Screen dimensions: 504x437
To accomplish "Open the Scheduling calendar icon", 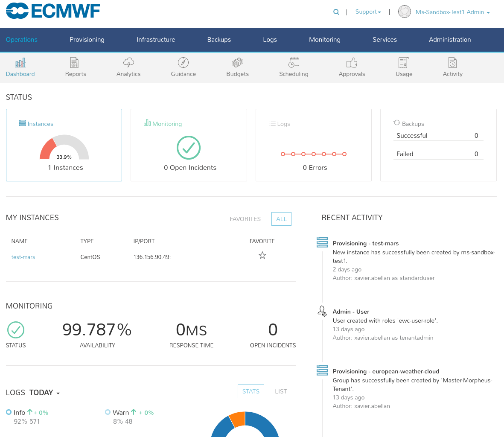I will [x=294, y=63].
